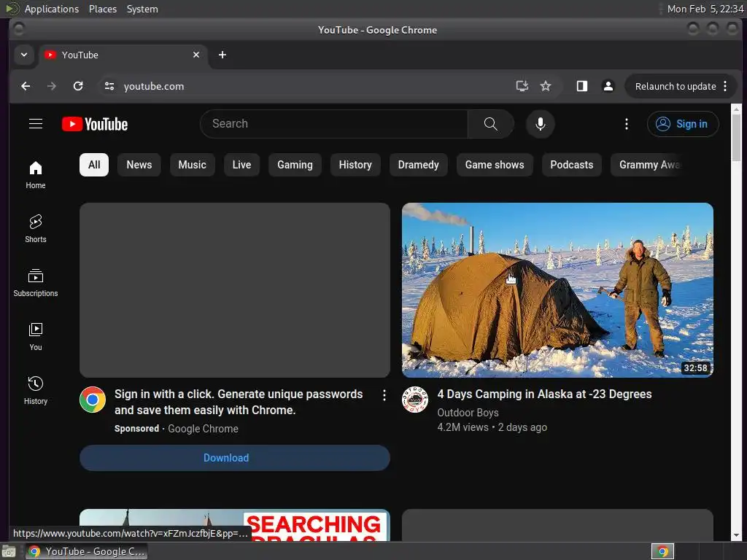
Task: Open YouTube hamburger guide menu
Action: (36, 124)
